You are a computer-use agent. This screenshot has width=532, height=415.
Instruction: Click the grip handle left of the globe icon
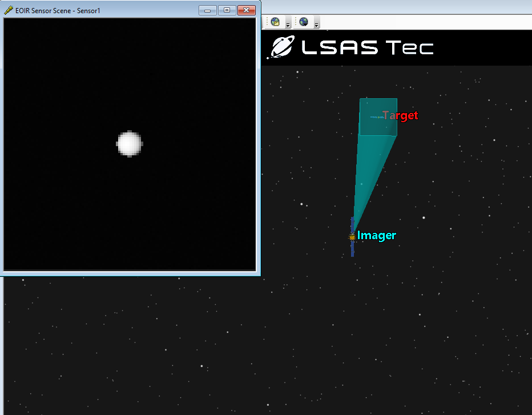(x=296, y=22)
